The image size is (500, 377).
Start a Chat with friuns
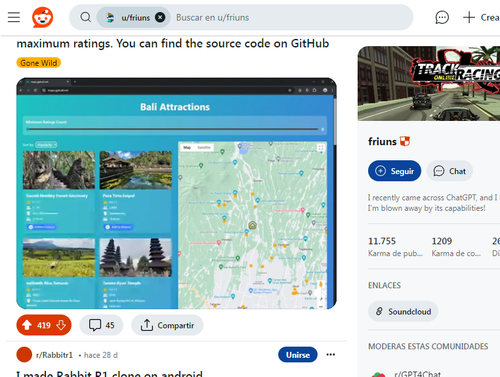(x=450, y=171)
